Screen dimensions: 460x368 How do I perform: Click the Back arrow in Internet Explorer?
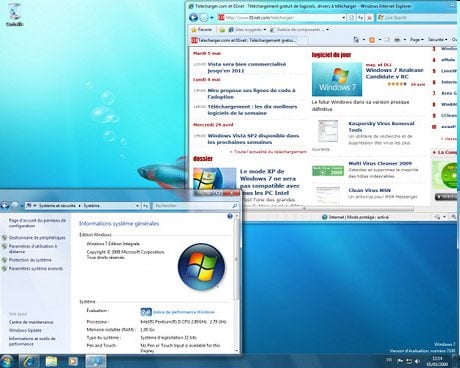click(194, 17)
